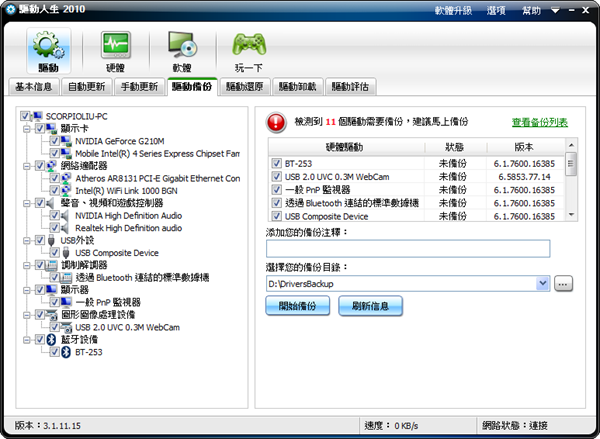
Task: Collapse the 藍牙設備 tree node
Action: (26, 340)
